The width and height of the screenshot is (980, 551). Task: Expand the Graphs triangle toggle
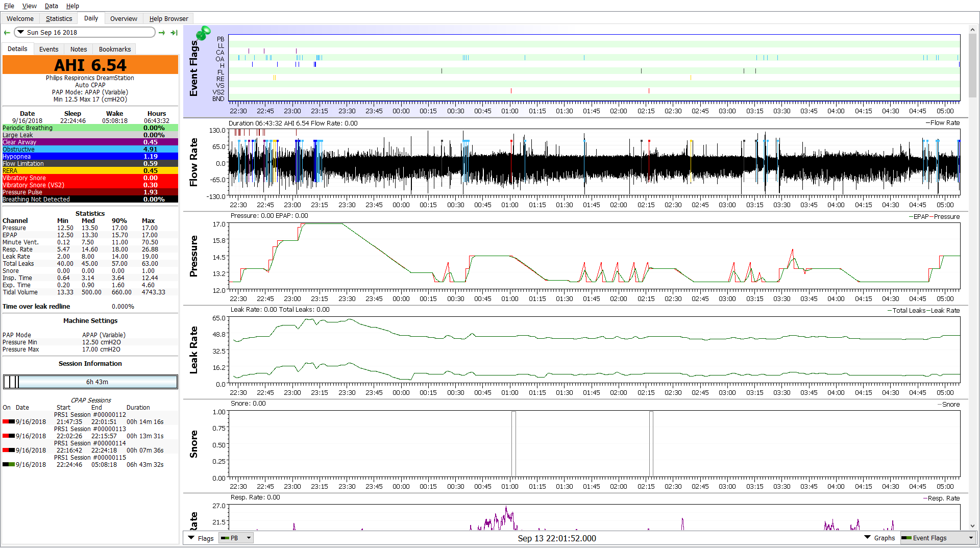click(x=867, y=538)
